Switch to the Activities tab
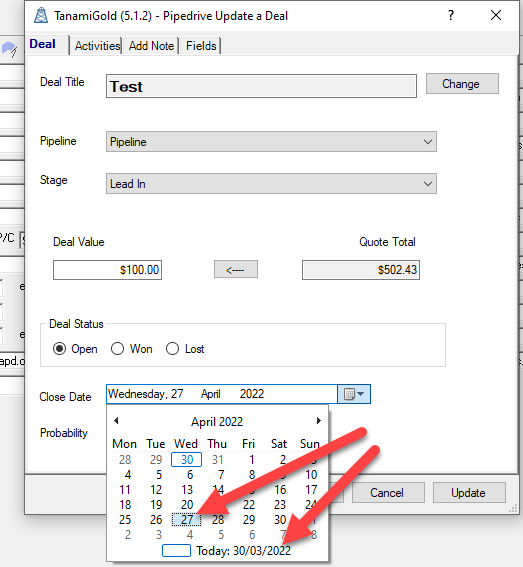Image resolution: width=523 pixels, height=567 pixels. 97,46
